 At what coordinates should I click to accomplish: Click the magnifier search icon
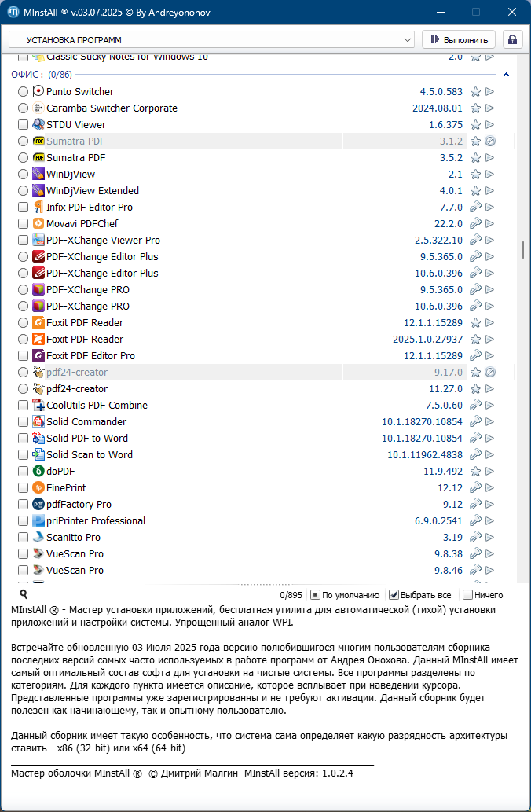pos(24,594)
